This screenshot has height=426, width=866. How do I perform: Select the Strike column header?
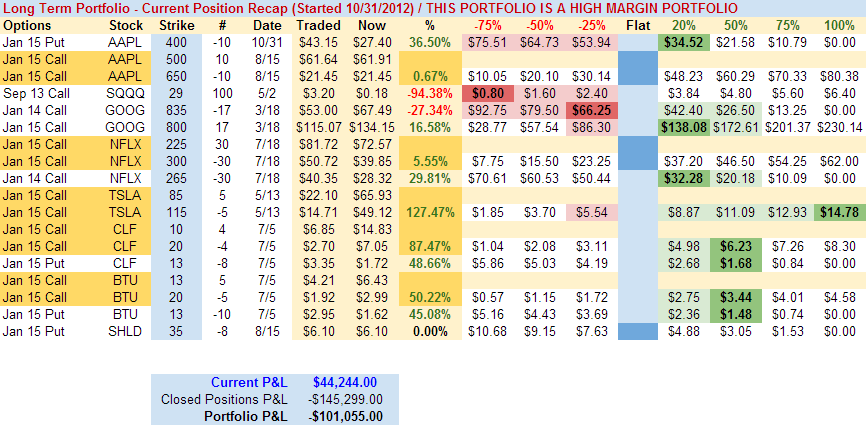tap(175, 24)
